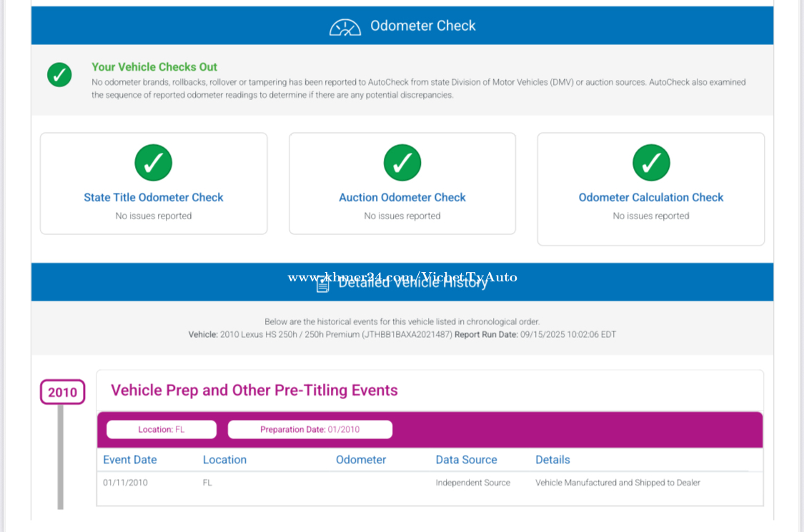Open Odometer Calculation Check link
The image size is (804, 532).
[651, 197]
